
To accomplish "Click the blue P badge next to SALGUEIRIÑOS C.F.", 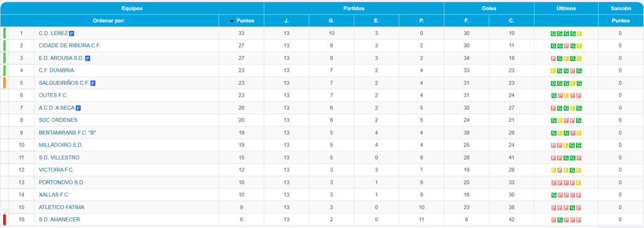I will 93,84.
